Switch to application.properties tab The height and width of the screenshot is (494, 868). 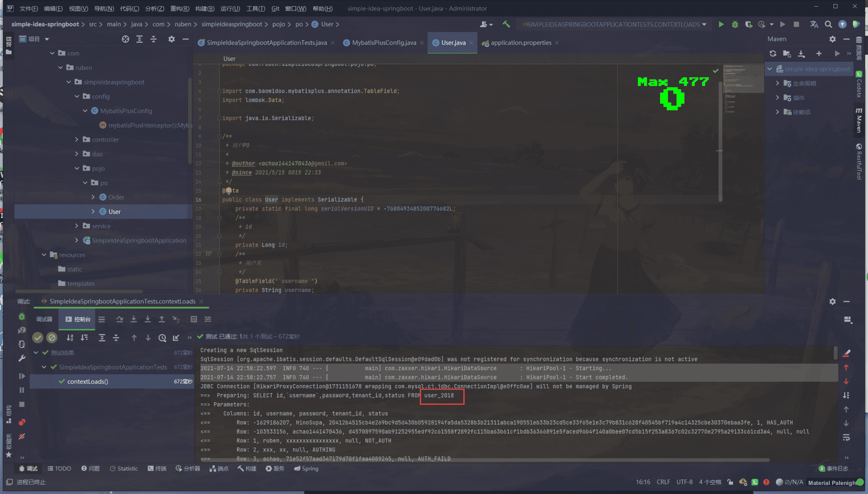[520, 43]
